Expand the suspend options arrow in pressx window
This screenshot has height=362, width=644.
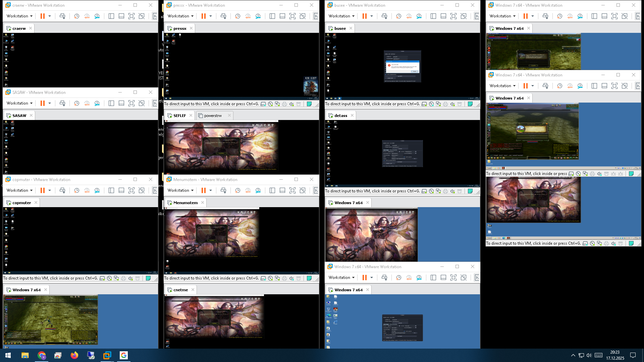(x=211, y=16)
